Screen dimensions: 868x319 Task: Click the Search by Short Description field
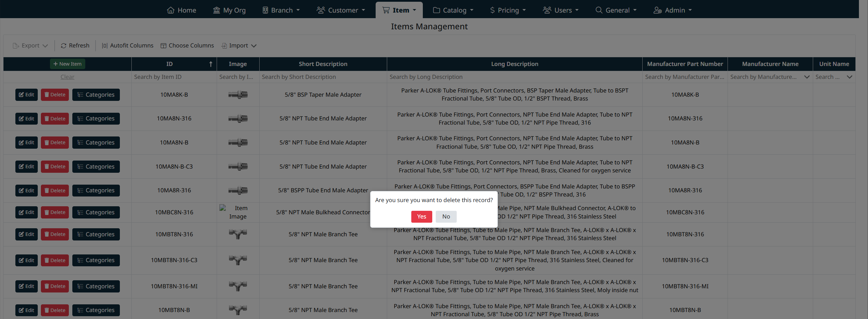point(323,77)
